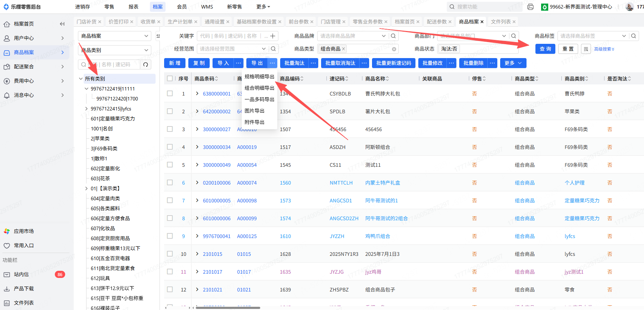Collapse the 所有类别 tree node
Screen dimensions: 644x310
coord(81,79)
